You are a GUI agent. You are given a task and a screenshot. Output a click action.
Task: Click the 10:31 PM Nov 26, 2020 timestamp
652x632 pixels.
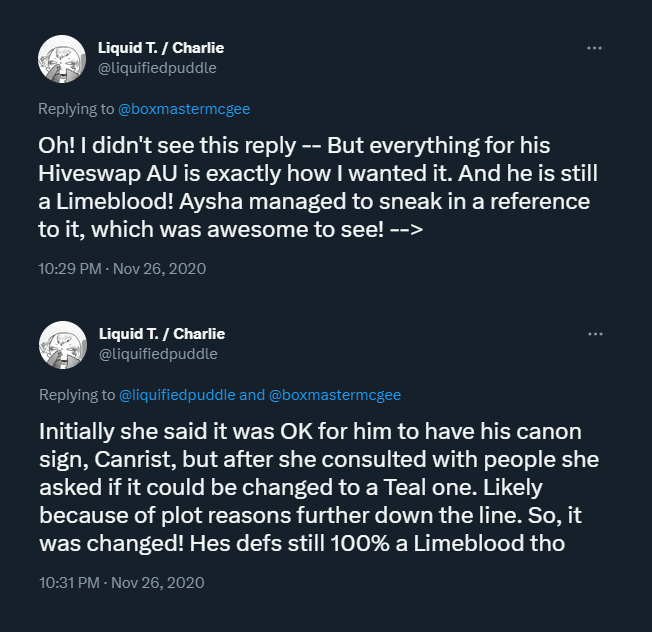pyautogui.click(x=123, y=581)
